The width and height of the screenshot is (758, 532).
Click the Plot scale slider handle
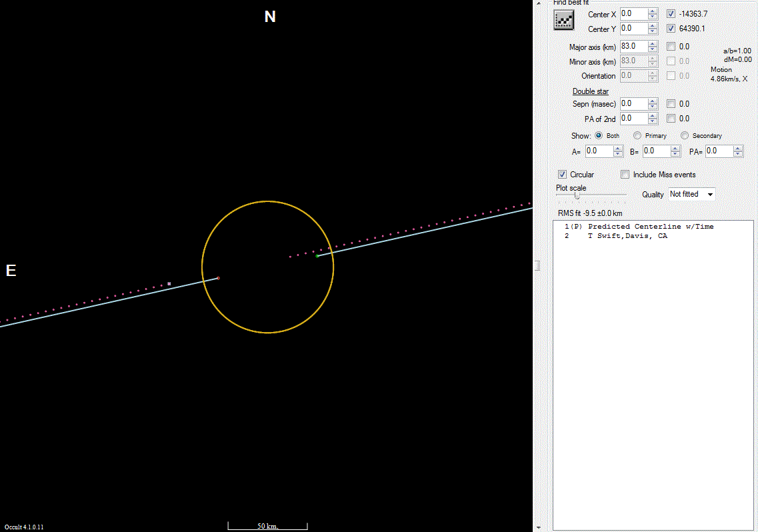click(x=577, y=195)
